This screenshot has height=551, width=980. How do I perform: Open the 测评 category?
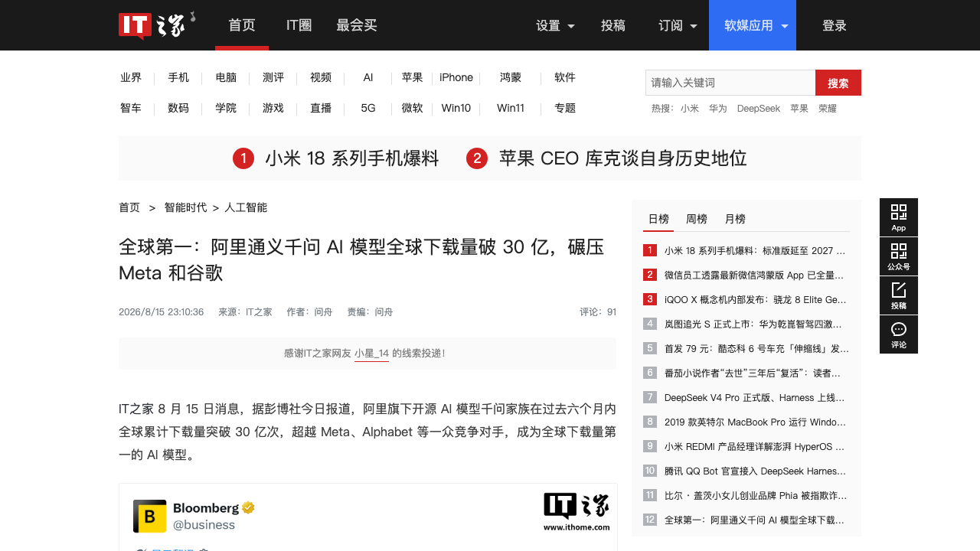point(273,77)
